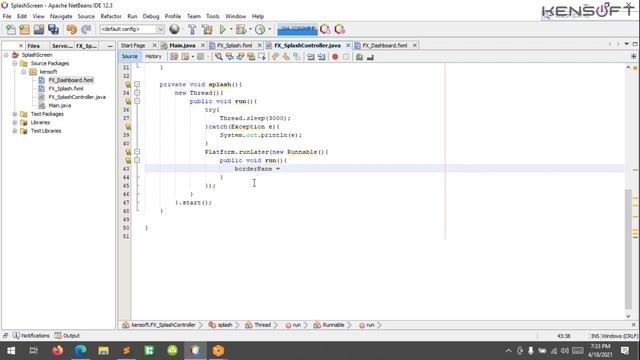Click the Clean and Build Project icon

tap(207, 29)
